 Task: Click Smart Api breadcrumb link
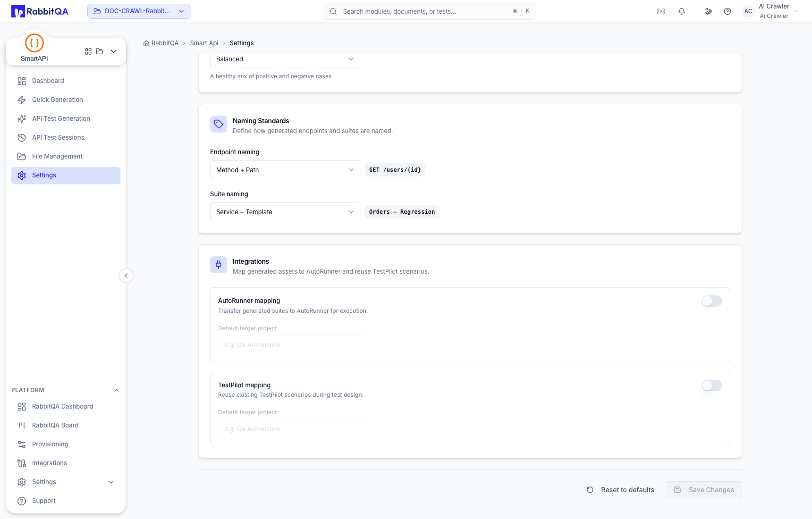204,43
